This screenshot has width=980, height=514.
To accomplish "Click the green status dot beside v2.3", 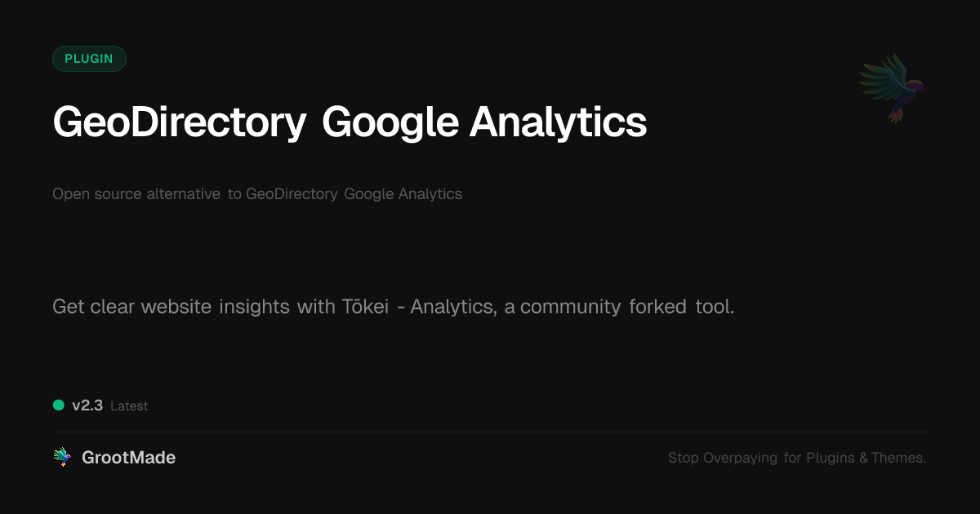I will pyautogui.click(x=59, y=405).
